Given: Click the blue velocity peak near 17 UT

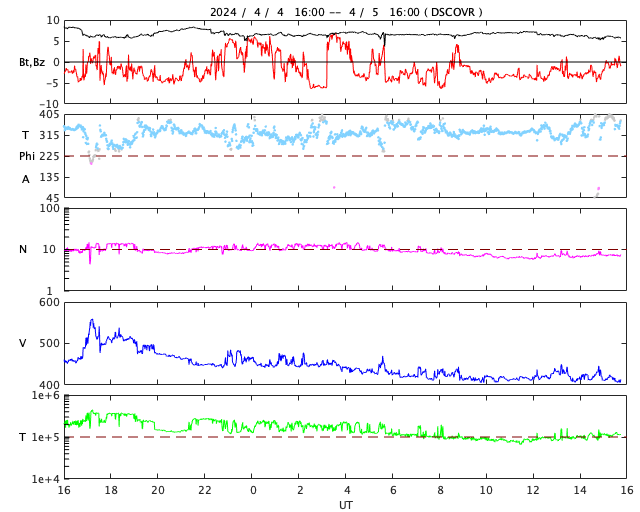Looking at the screenshot, I should click(x=92, y=321).
